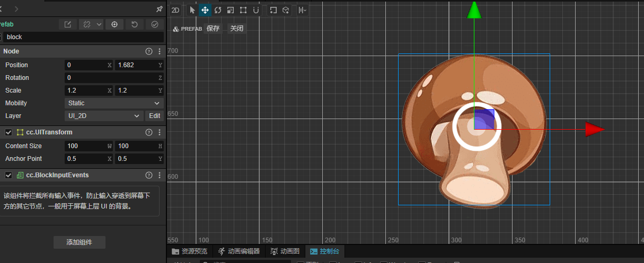Viewport: 644px width, 263px height.
Task: Disable the cc.BlockInputEvents component checkbox
Action: pyautogui.click(x=8, y=175)
